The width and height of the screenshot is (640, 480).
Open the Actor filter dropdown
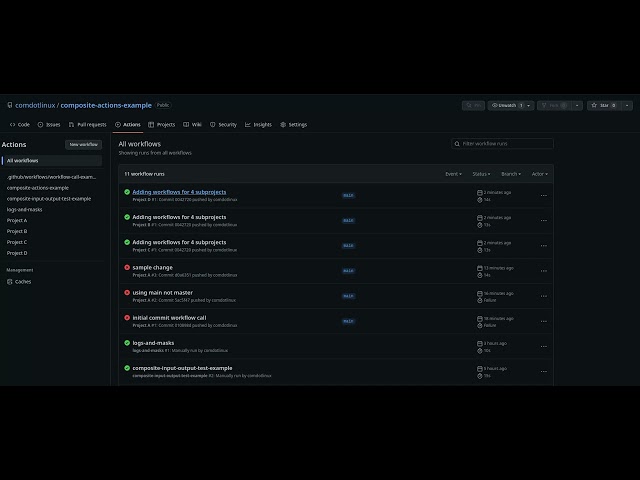(540, 174)
